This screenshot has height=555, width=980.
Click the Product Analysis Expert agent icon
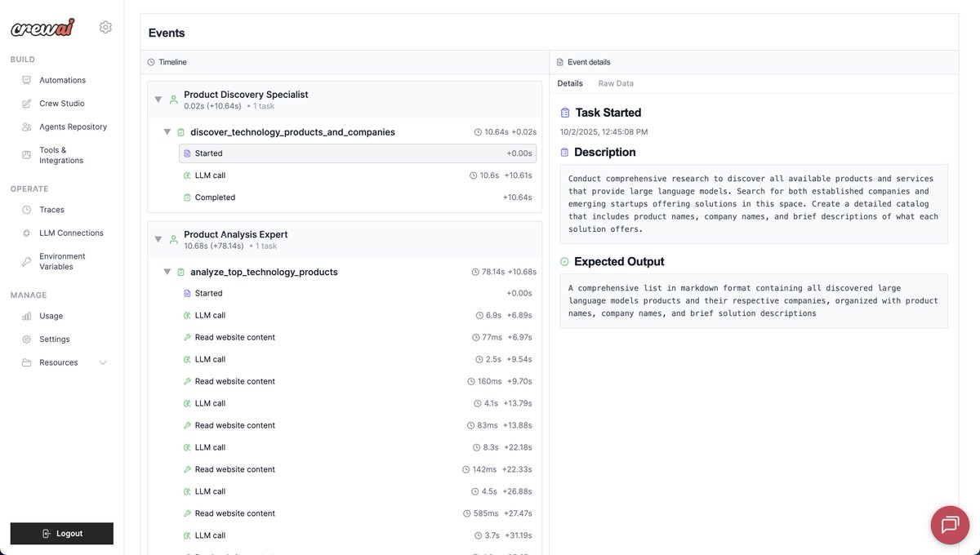click(173, 239)
